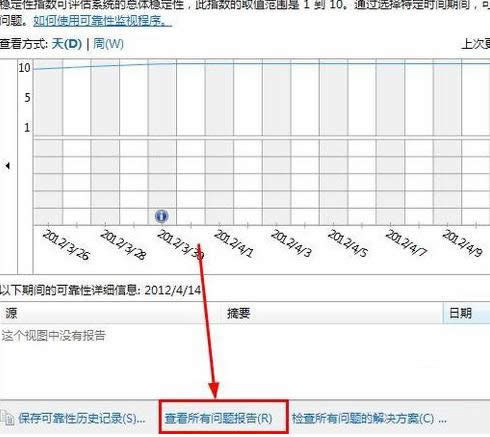Select the 2012/4/3 column in chart
The height and width of the screenshot is (437, 490).
pos(276,142)
